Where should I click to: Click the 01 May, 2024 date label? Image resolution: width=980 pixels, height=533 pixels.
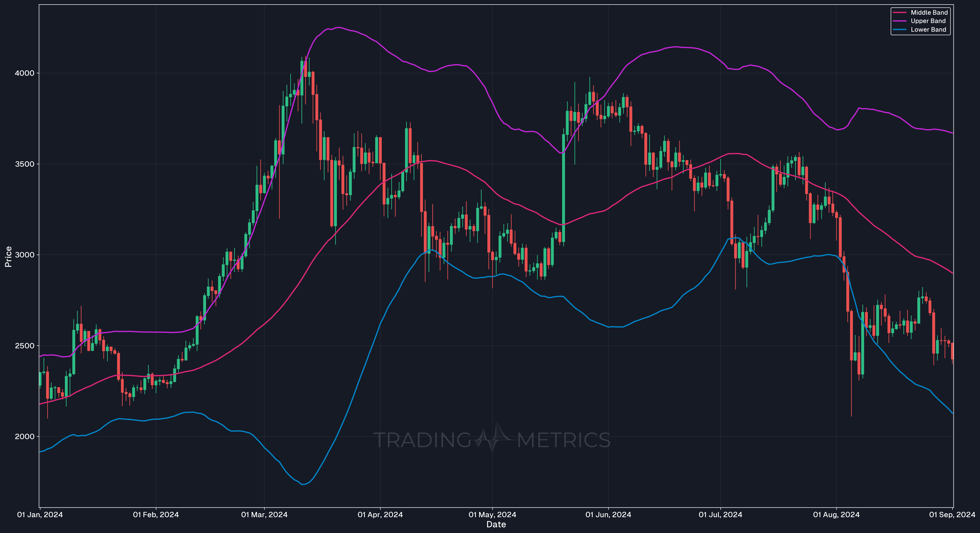click(x=492, y=515)
